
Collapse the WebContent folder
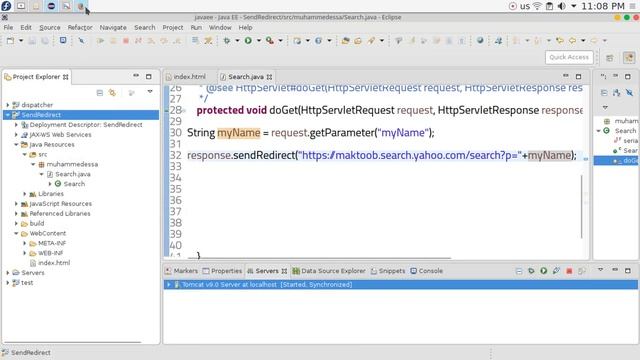pyautogui.click(x=16, y=233)
